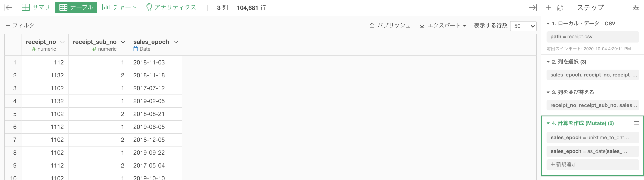This screenshot has width=644, height=180.
Task: Select the as_date sales_epoch expression
Action: 592,151
